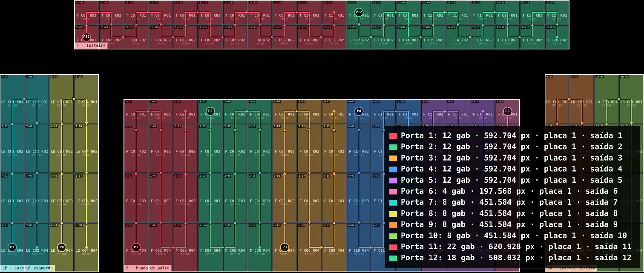The width and height of the screenshot is (644, 273).
Task: Click the P11 port marker in Testeira
Action: click(x=86, y=37)
